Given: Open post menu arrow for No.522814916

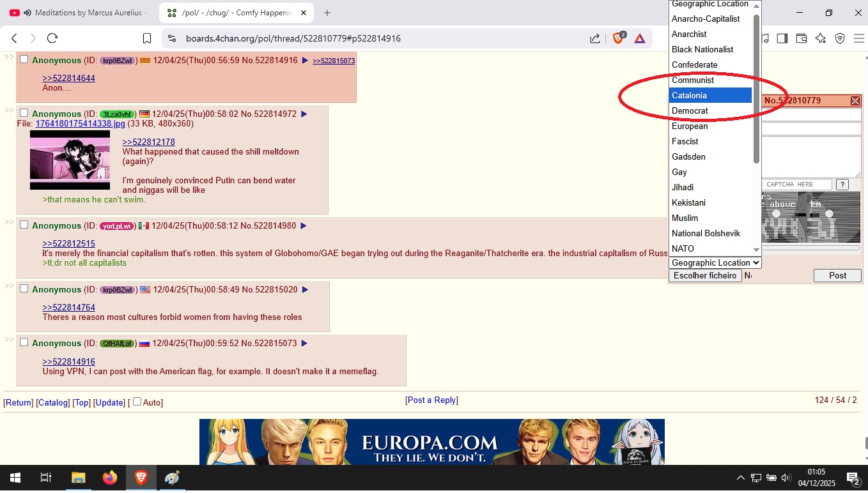Looking at the screenshot, I should [305, 60].
